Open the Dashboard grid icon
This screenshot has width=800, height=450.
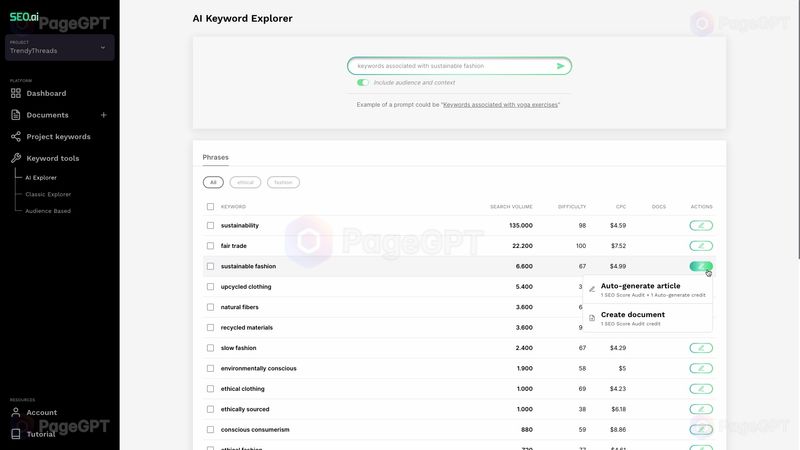click(16, 93)
